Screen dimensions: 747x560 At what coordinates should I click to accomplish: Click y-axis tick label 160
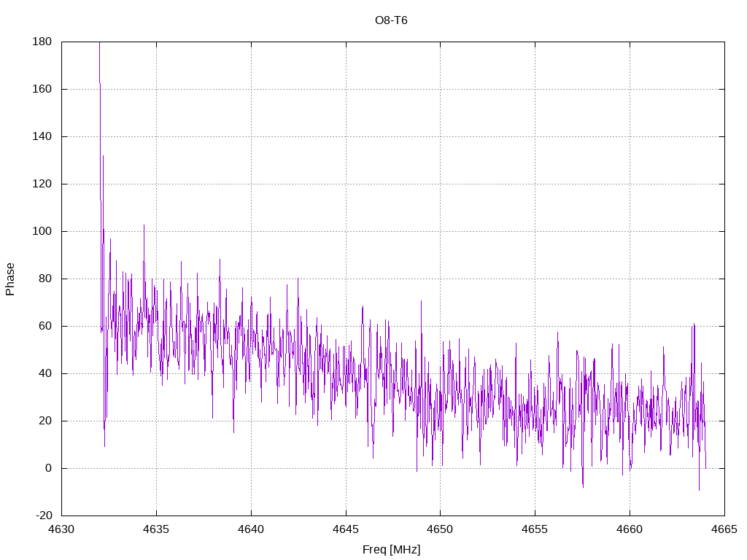42,89
